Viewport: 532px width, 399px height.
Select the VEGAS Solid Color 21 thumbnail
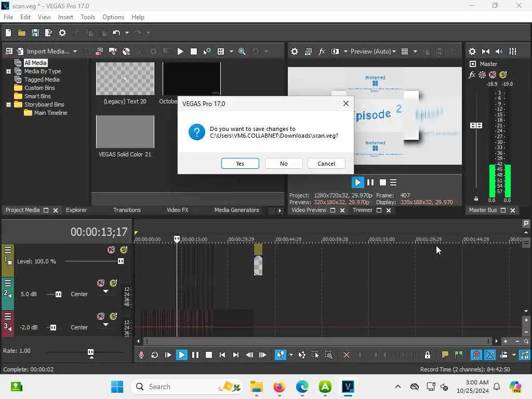125,131
